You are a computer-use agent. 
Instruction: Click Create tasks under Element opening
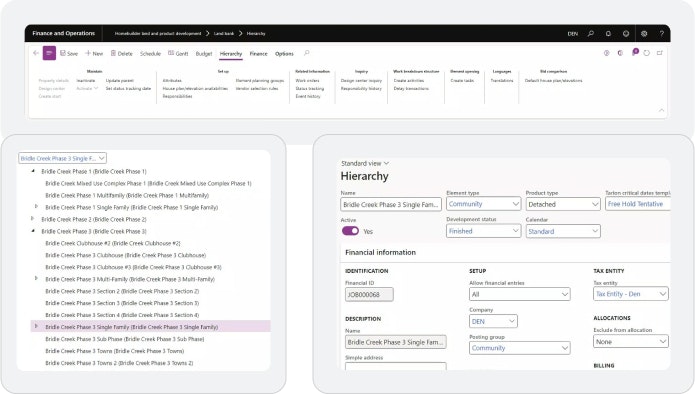tap(462, 81)
